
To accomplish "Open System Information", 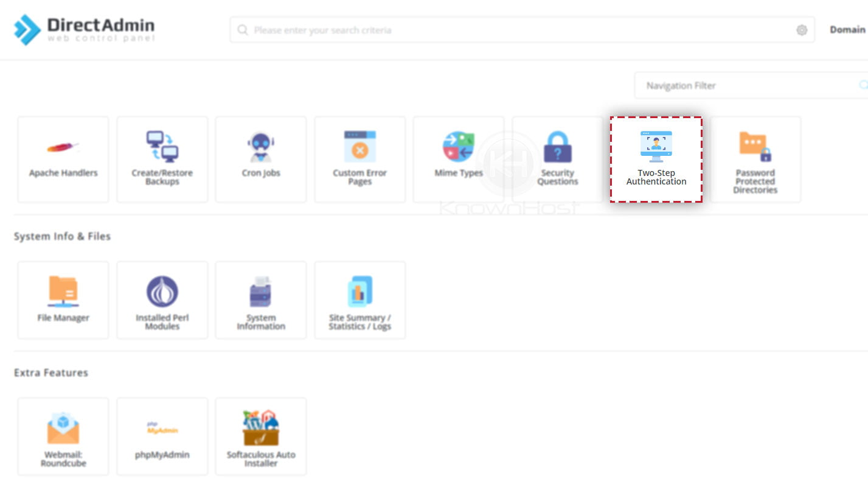I will click(261, 300).
